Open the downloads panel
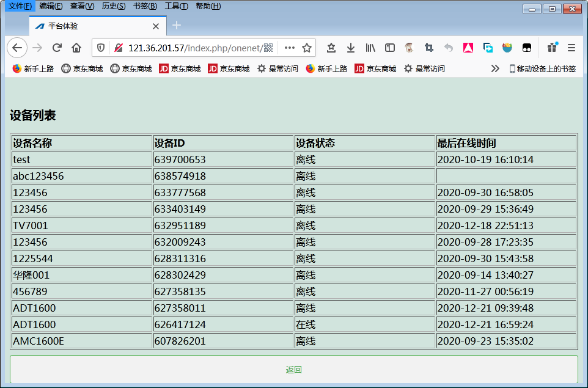 coord(351,48)
